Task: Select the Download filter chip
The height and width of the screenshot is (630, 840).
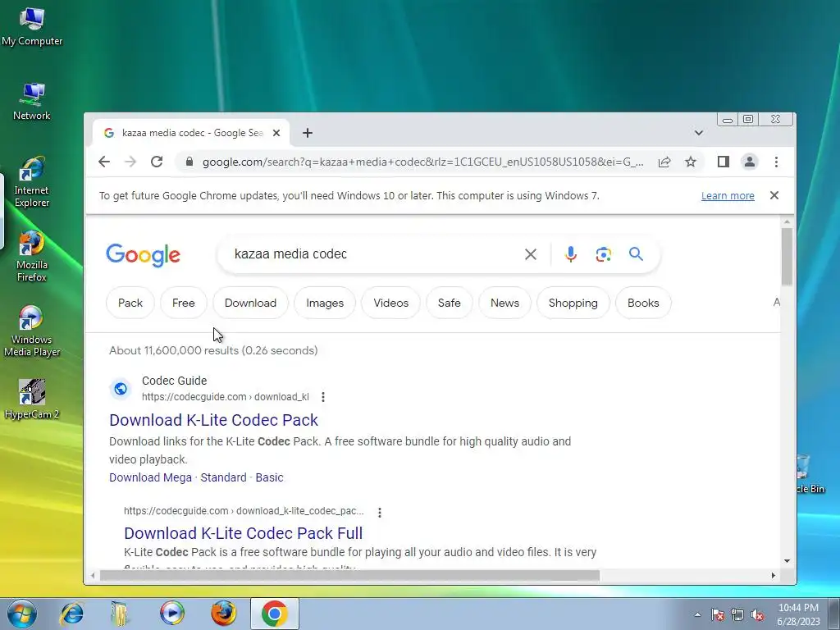Action: (x=251, y=303)
